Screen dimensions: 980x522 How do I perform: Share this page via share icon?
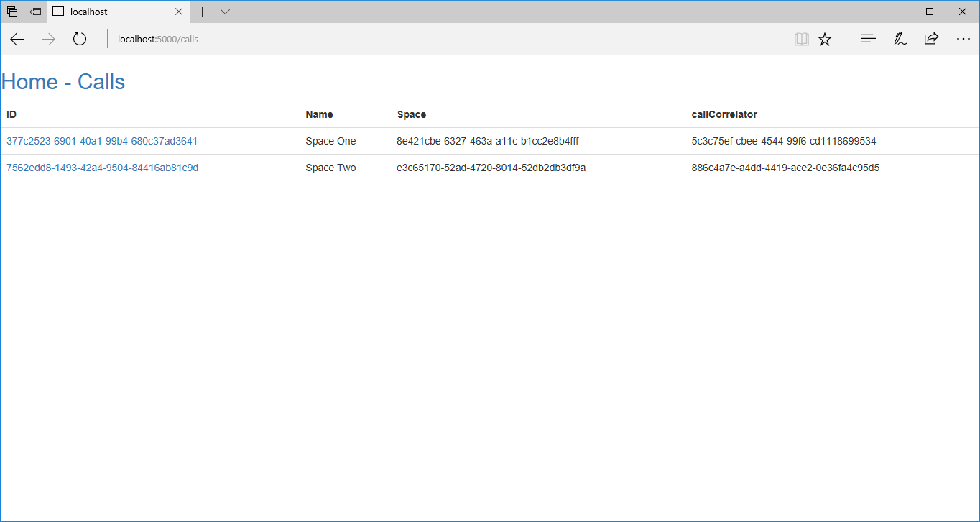click(931, 40)
